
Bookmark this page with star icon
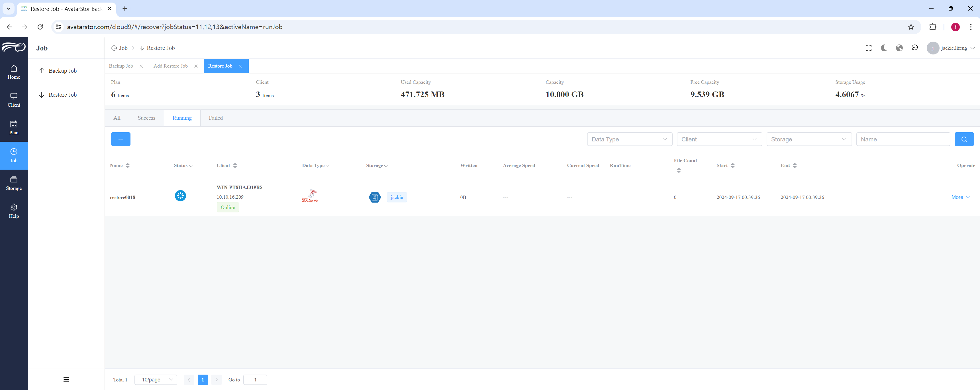coord(911,27)
